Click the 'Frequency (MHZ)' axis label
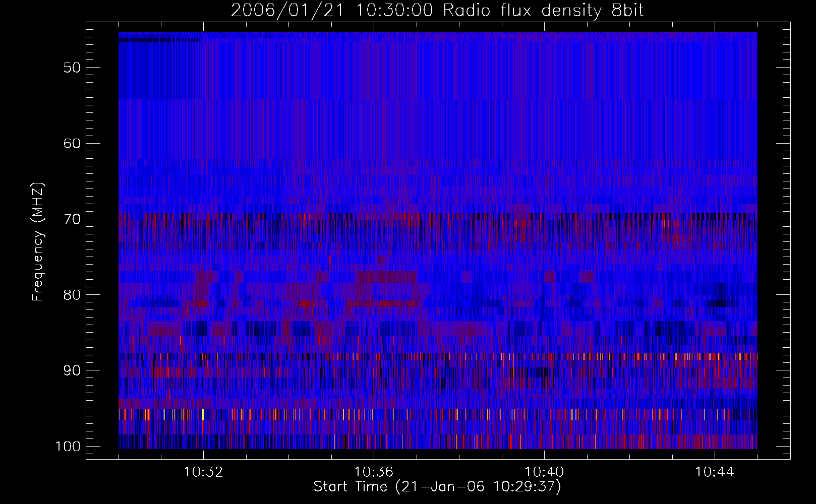 click(38, 242)
